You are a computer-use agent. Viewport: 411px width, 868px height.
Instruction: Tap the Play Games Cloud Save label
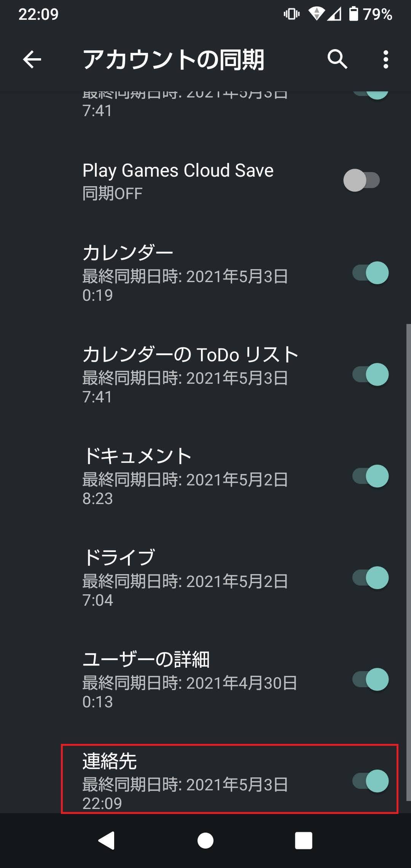tap(178, 171)
